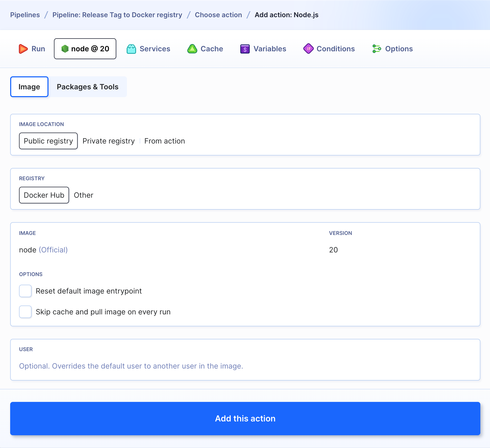Select Docker Hub registry
The height and width of the screenshot is (448, 490).
[44, 195]
